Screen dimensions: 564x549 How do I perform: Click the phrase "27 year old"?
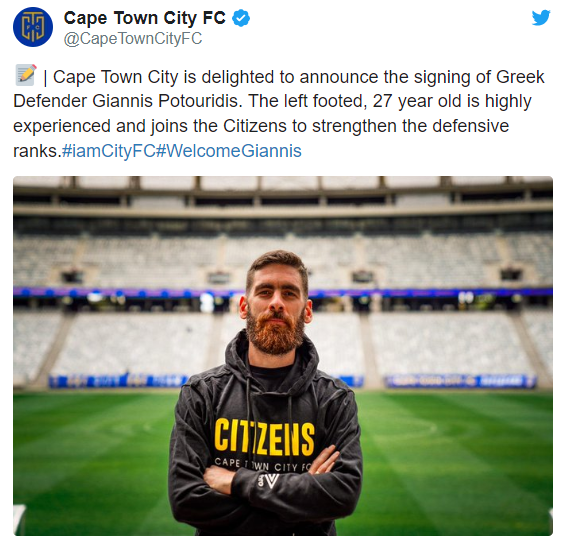[417, 101]
